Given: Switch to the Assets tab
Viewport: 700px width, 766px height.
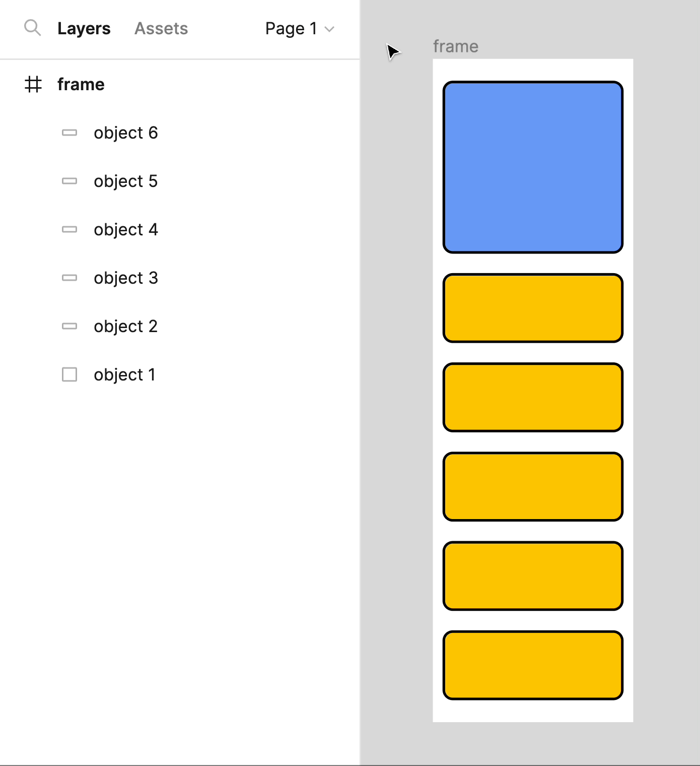Looking at the screenshot, I should [161, 29].
